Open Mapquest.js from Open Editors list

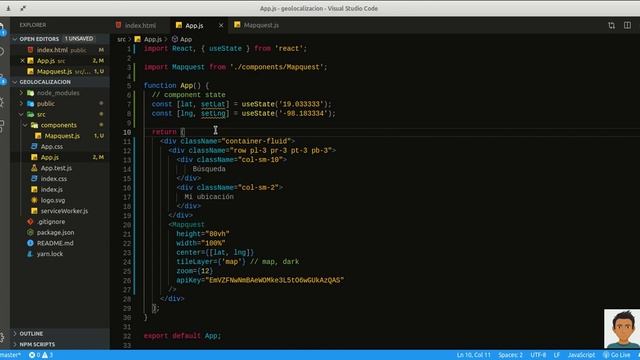[54, 71]
